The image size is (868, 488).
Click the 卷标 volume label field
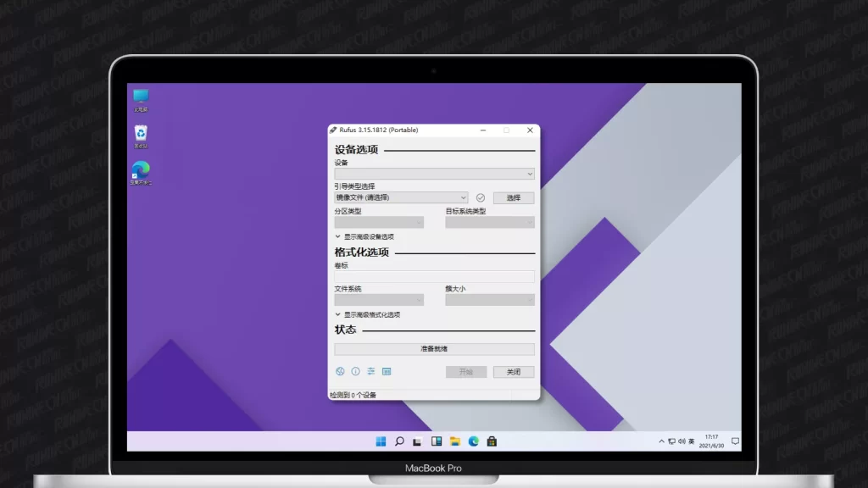point(434,276)
